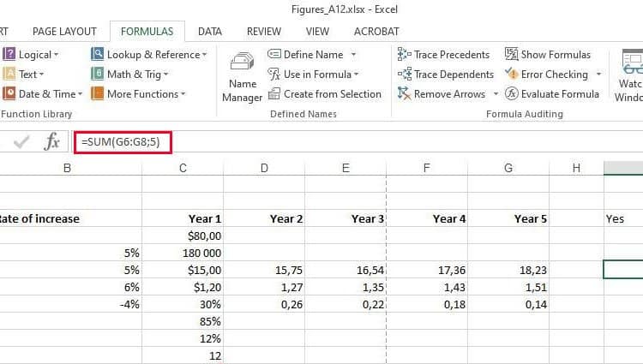Select the cell containing 1,51
Viewport: 643px width, 364px height.
508,288
